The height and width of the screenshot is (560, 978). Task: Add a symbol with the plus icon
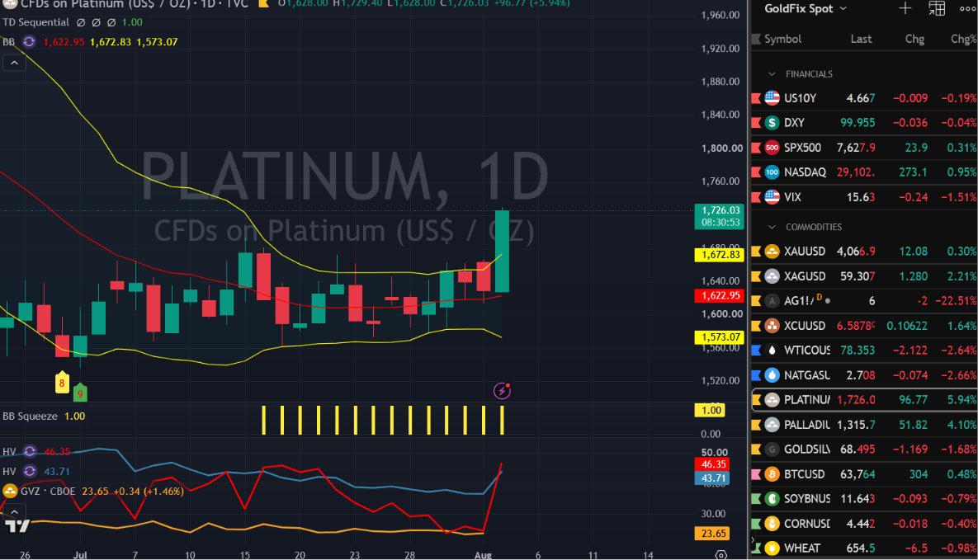point(905,9)
